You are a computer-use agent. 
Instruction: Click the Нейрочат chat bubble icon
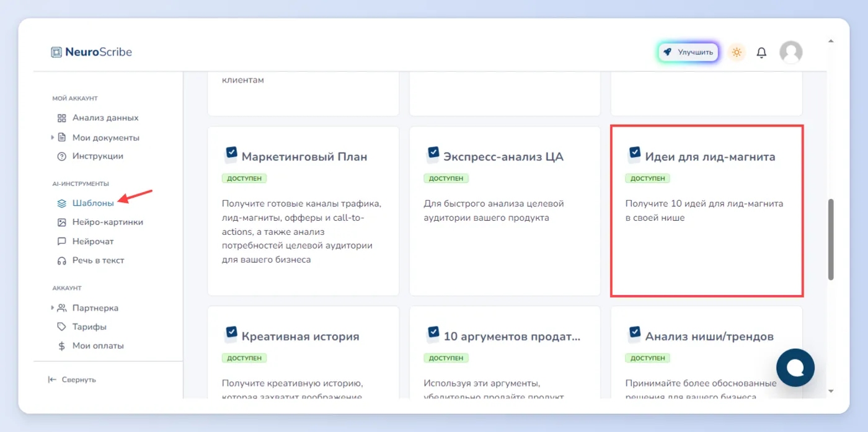(x=61, y=241)
